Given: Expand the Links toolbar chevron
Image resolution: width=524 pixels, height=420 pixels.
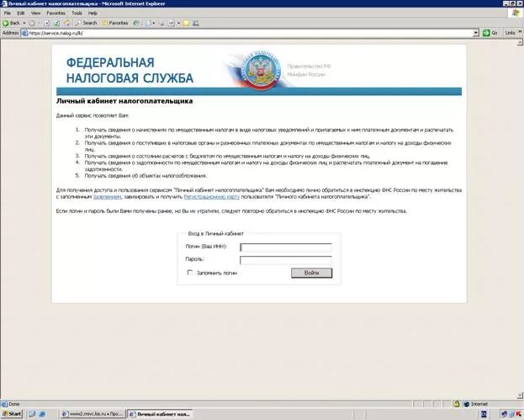Looking at the screenshot, I should (x=520, y=32).
